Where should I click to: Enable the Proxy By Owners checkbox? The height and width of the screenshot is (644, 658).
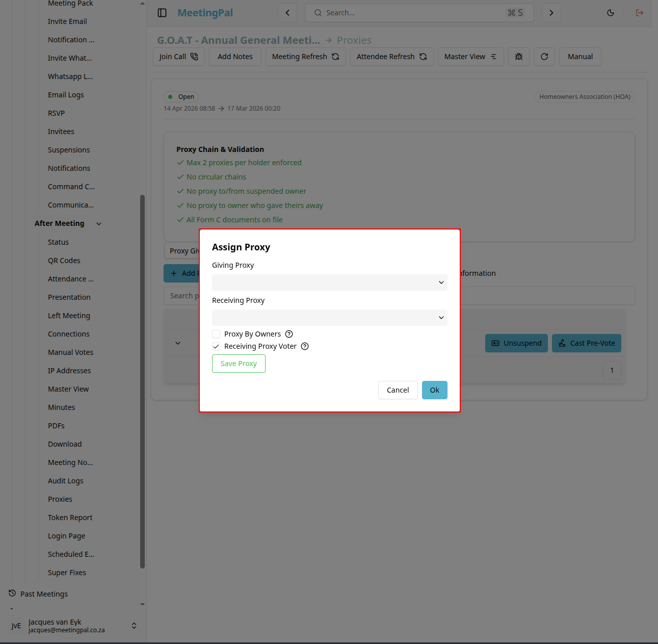tap(216, 334)
